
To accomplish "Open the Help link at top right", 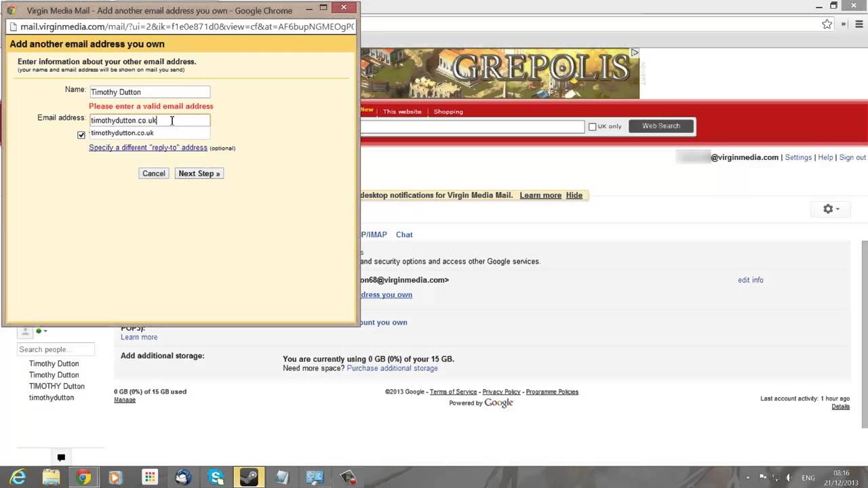I will coord(825,157).
